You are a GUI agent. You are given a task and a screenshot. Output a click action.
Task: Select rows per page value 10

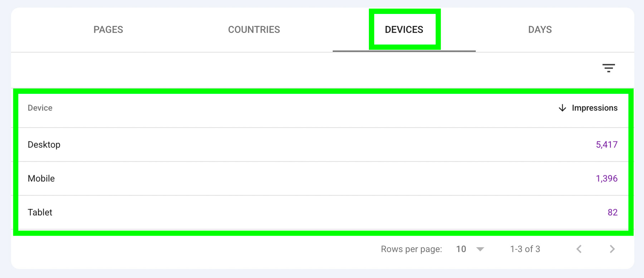coord(461,249)
